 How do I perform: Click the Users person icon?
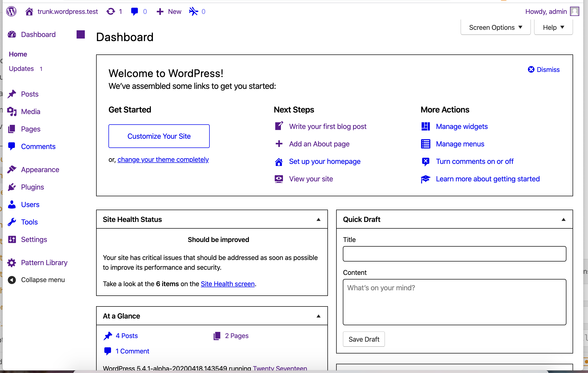point(12,204)
